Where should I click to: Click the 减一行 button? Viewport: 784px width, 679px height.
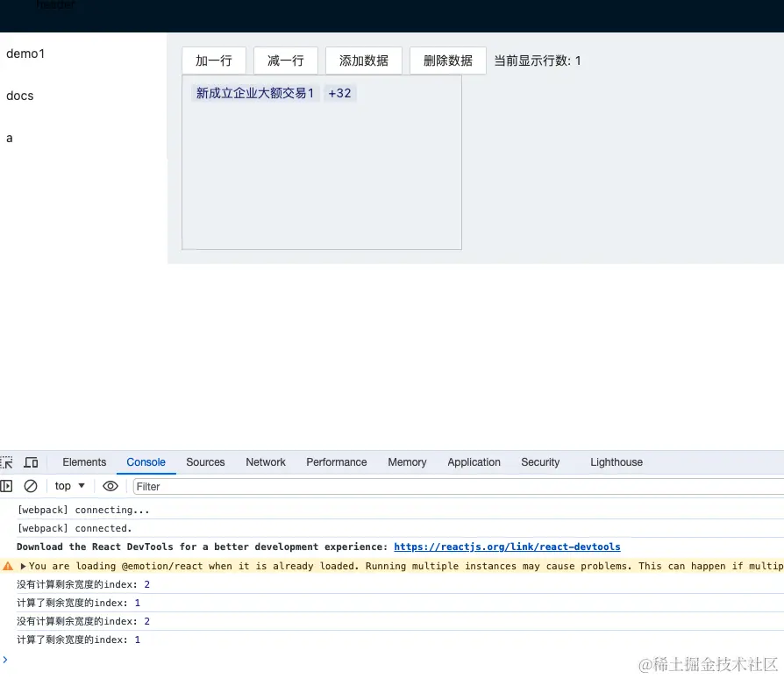(x=286, y=61)
